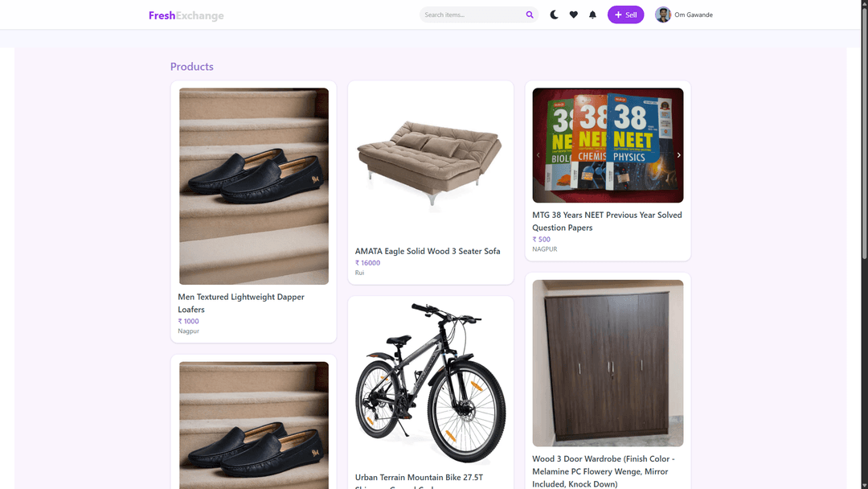Open notifications bell icon
Image resolution: width=868 pixels, height=489 pixels.
click(592, 14)
